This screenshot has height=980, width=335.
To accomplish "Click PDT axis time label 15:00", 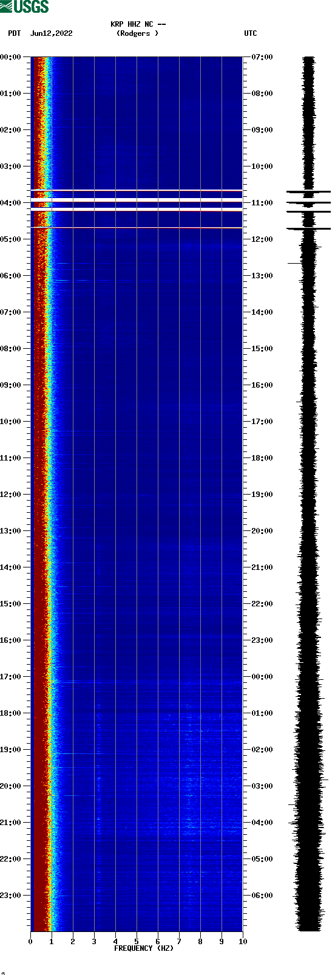I will (10, 604).
